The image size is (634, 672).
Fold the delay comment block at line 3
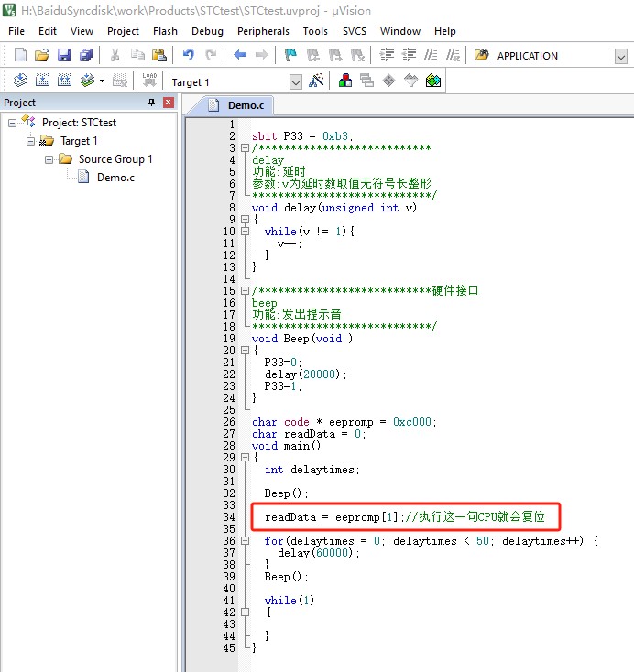point(245,147)
